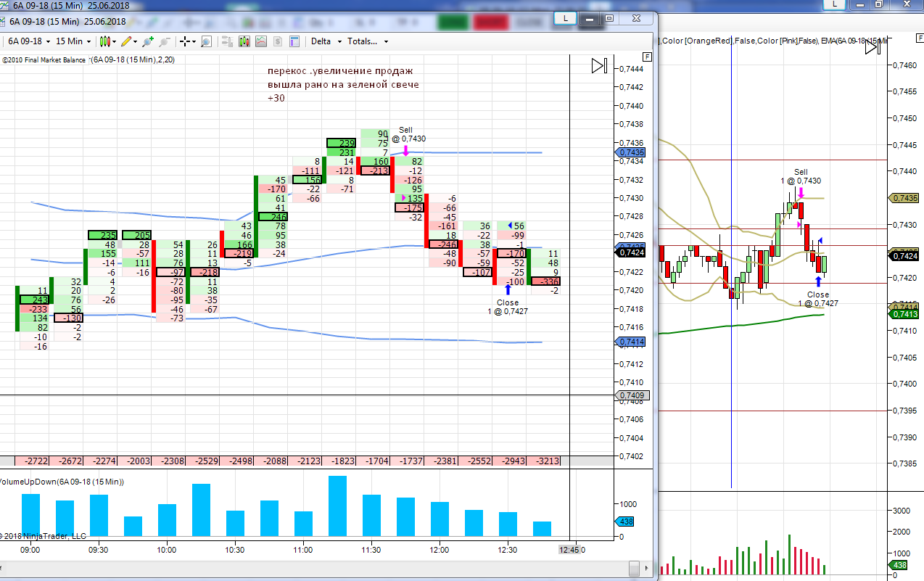Click the blue Close arrow on right chart

coord(818,282)
